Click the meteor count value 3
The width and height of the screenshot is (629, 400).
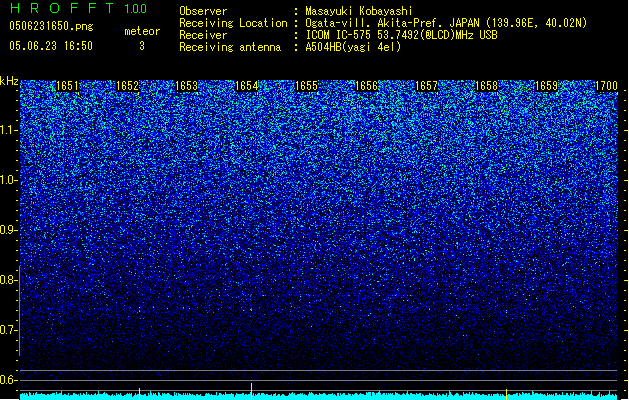coord(142,46)
